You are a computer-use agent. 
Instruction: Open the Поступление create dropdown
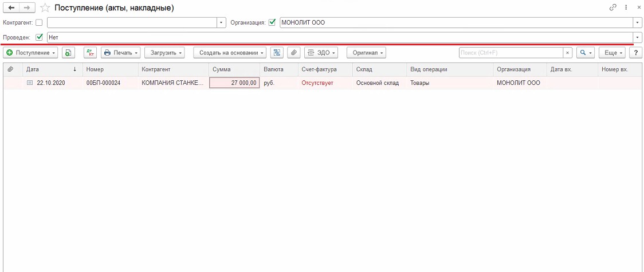point(31,53)
